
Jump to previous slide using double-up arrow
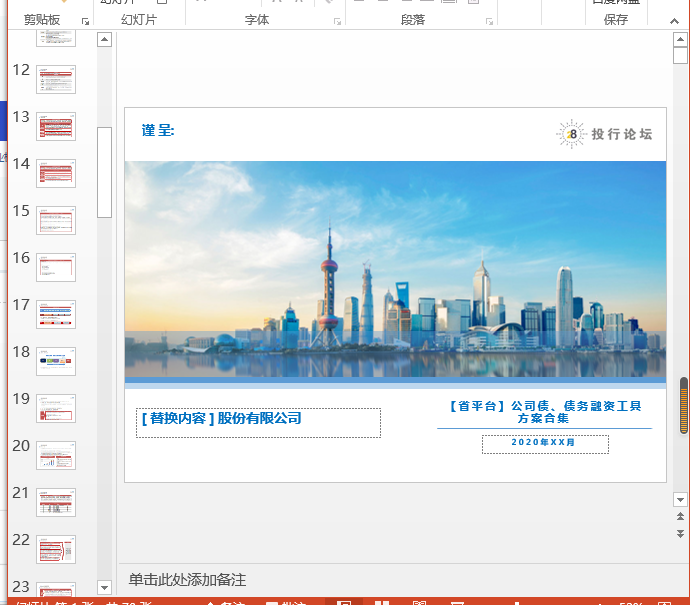click(680, 517)
